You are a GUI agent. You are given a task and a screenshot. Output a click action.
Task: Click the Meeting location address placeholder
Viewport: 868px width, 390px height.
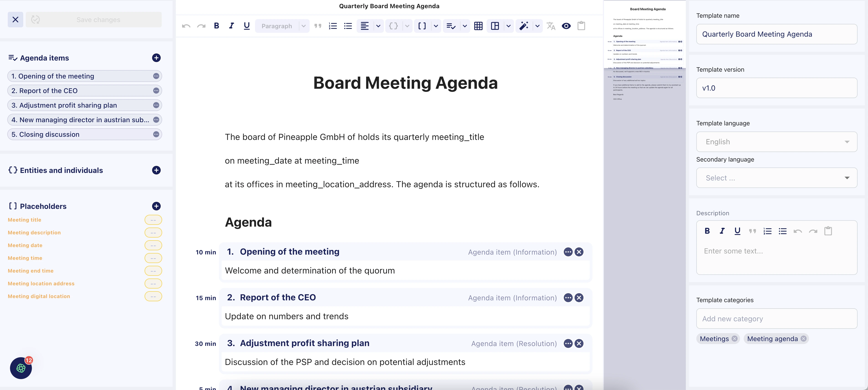41,284
